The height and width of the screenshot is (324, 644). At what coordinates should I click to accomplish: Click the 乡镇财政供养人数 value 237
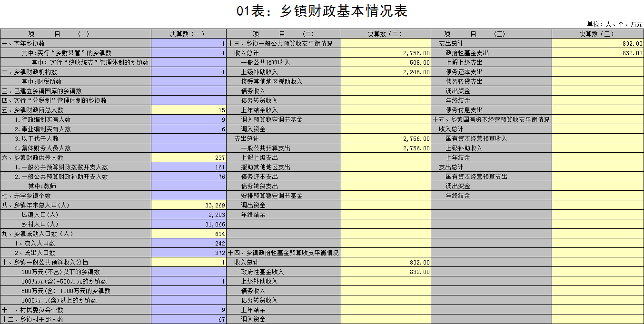tap(189, 157)
